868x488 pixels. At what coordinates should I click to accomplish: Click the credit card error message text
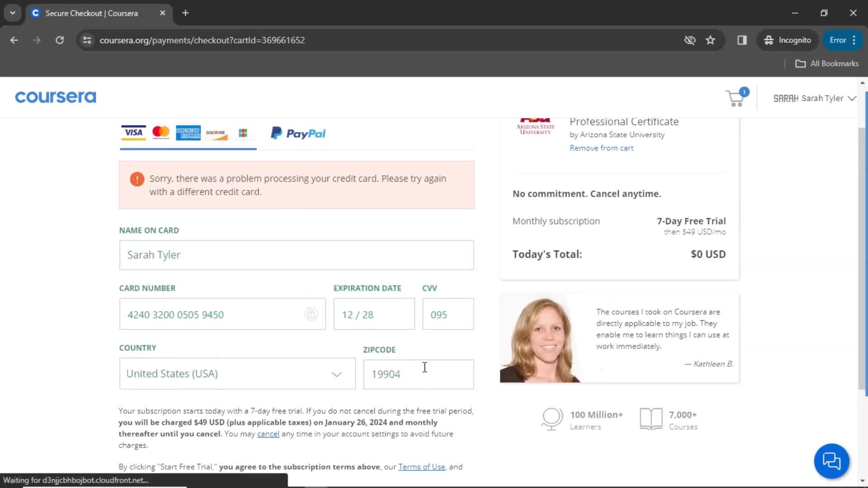coord(298,185)
